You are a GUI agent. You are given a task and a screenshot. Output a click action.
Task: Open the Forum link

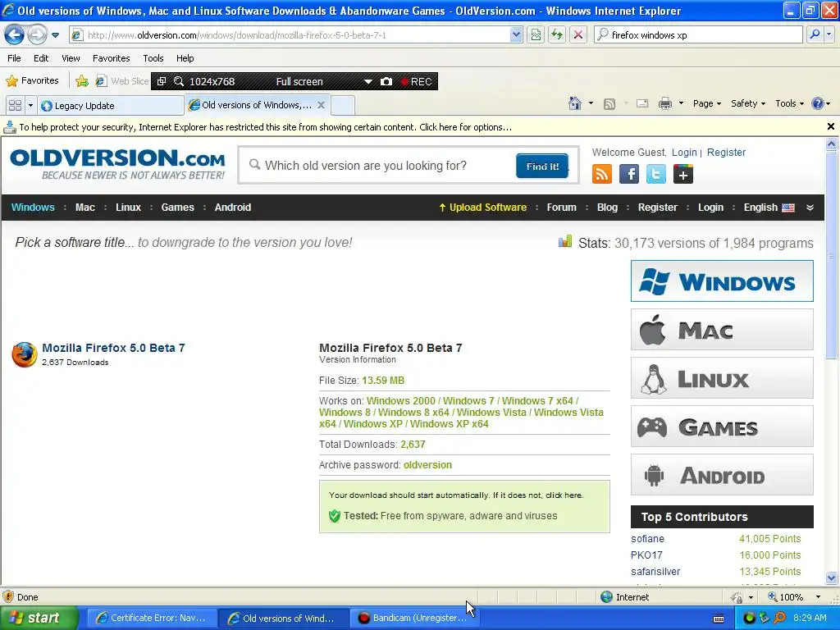(561, 208)
